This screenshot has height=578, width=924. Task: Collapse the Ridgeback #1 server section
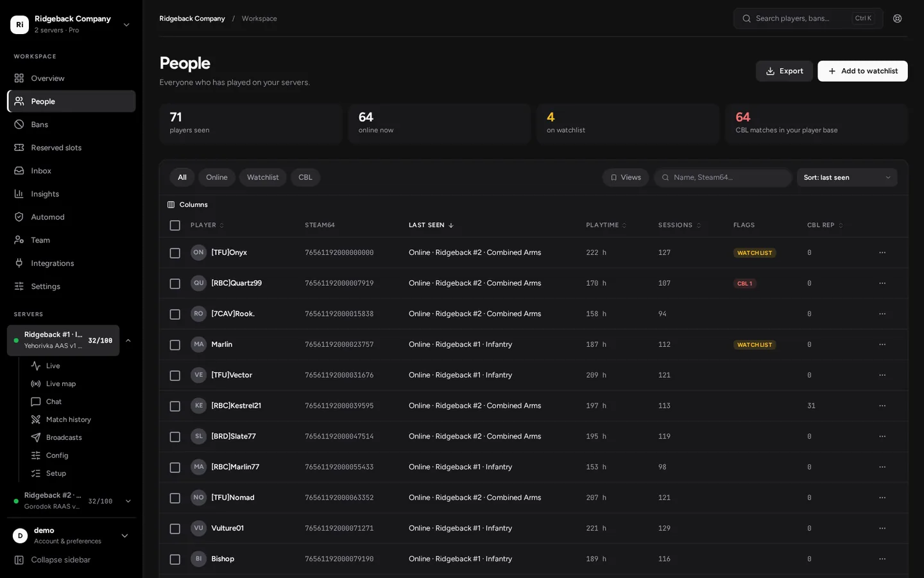click(x=128, y=340)
